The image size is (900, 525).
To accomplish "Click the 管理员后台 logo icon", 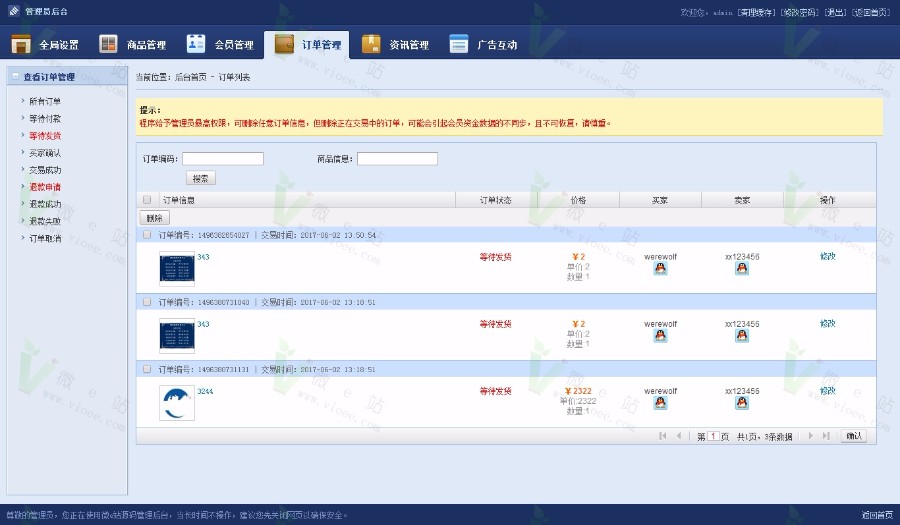I will point(14,11).
